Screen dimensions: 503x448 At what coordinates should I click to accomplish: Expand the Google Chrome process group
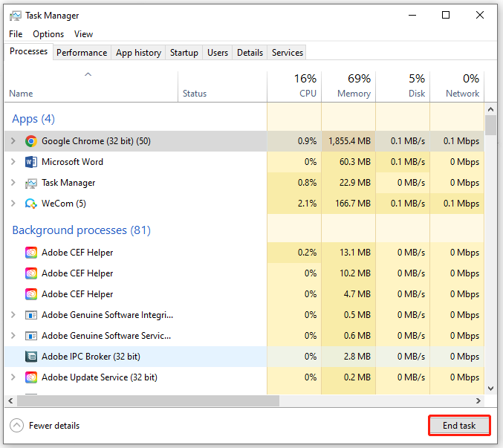tap(13, 141)
